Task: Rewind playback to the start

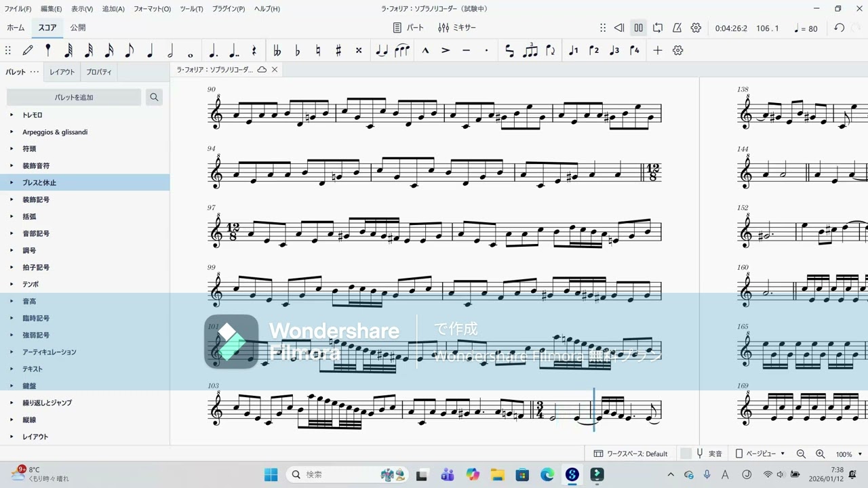Action: (x=618, y=28)
